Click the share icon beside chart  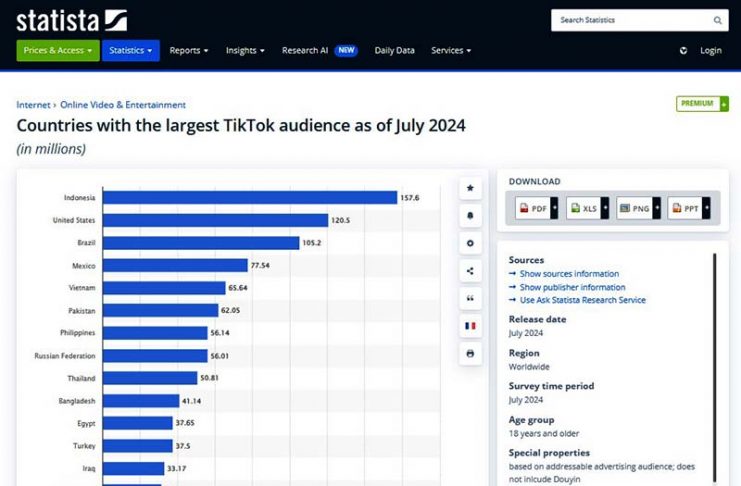(x=470, y=271)
